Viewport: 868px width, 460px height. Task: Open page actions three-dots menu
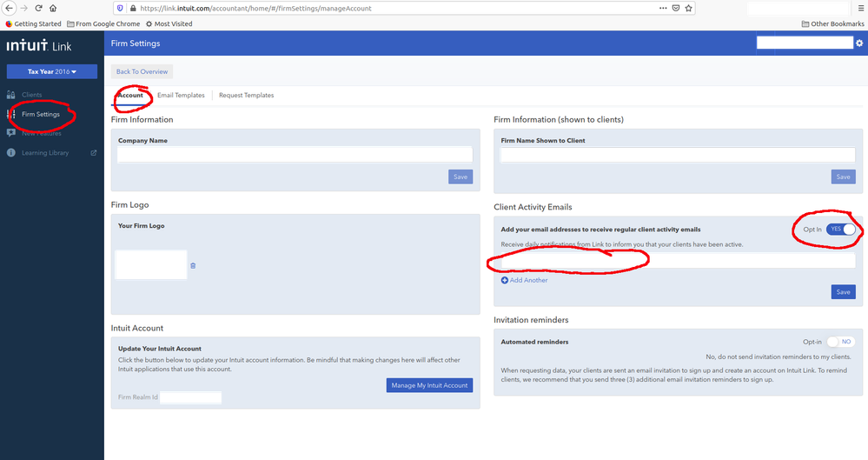point(663,9)
